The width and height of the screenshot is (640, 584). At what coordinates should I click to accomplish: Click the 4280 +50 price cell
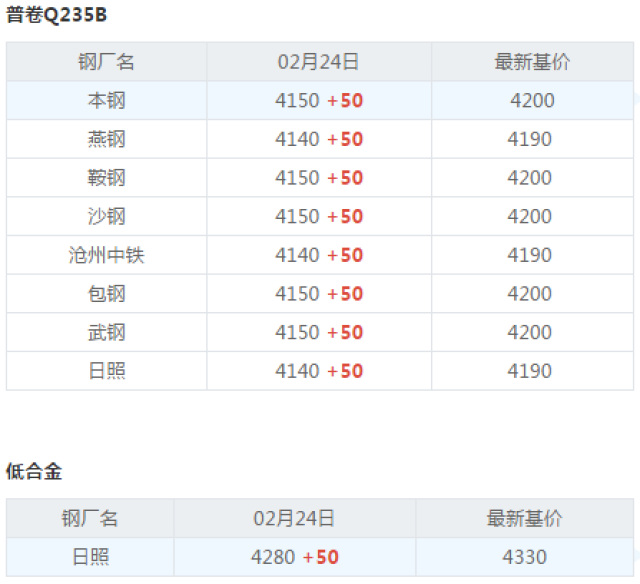pos(295,557)
